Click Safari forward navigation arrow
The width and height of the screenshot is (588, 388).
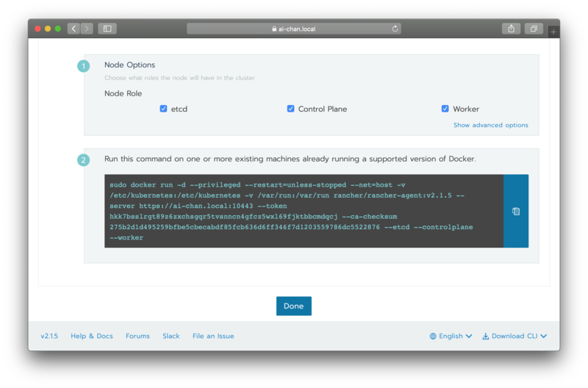[x=87, y=29]
